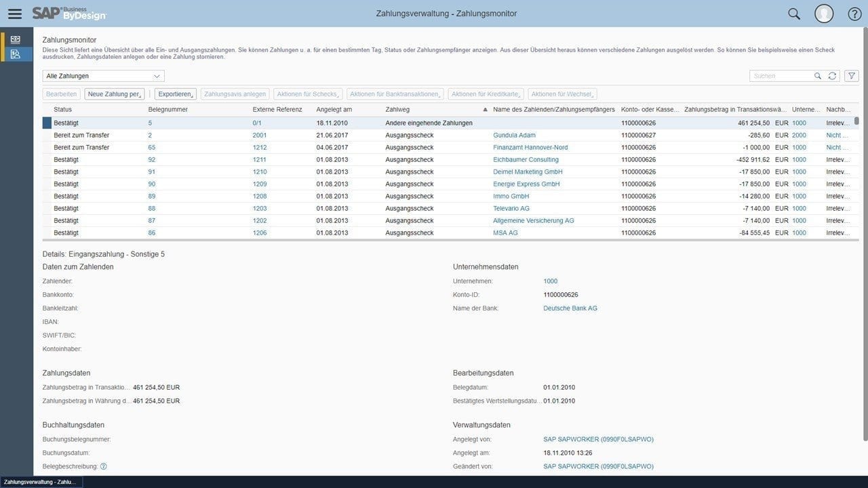Expand the Neue Zahlung per menu
This screenshot has width=868, height=488.
[115, 94]
